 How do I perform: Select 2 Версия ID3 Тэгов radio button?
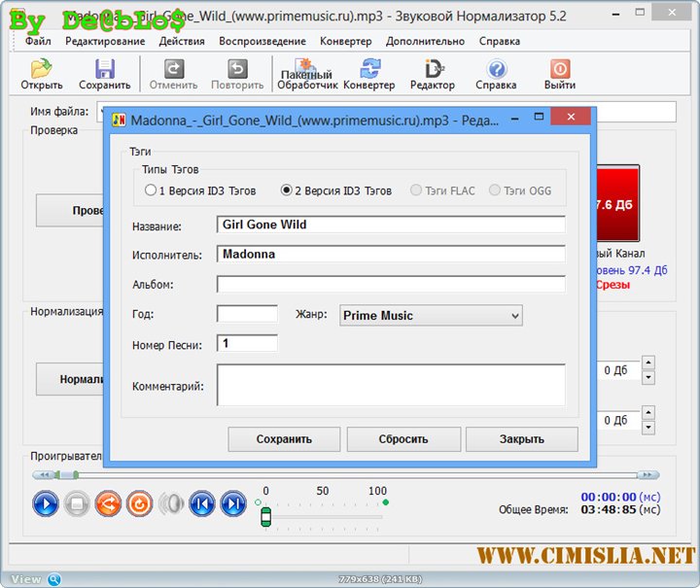coord(286,190)
